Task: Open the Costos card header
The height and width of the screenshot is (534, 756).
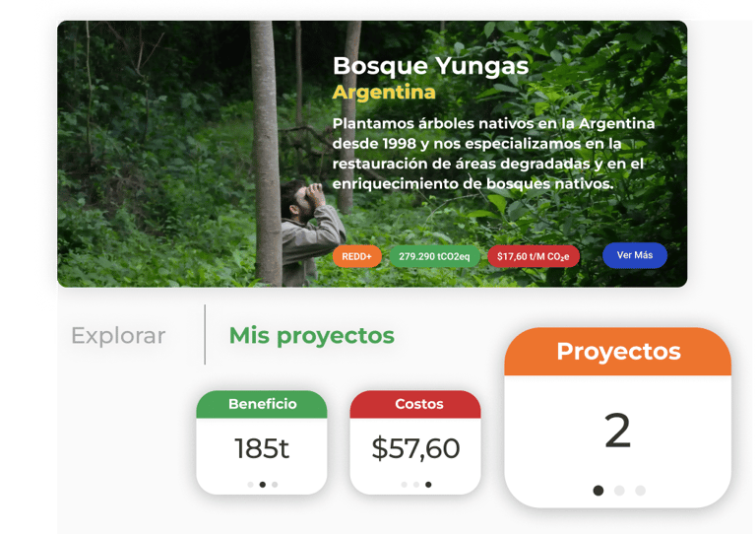Action: (415, 404)
